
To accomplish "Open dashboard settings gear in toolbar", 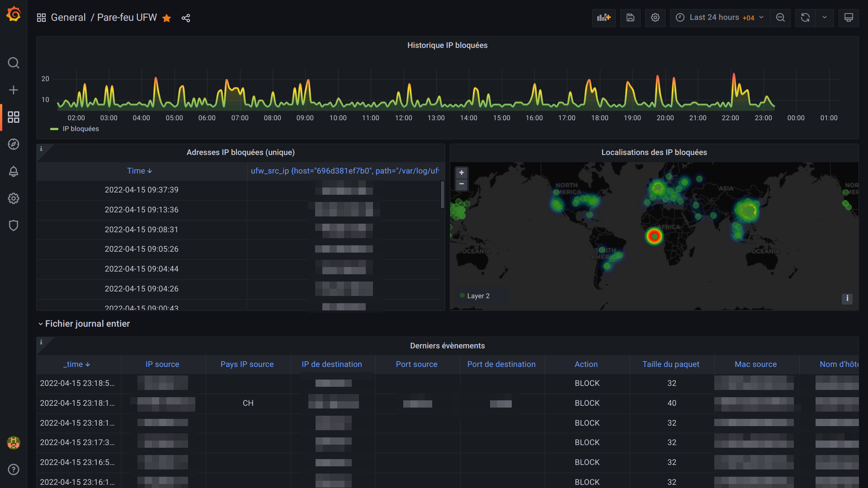I will 655,18.
